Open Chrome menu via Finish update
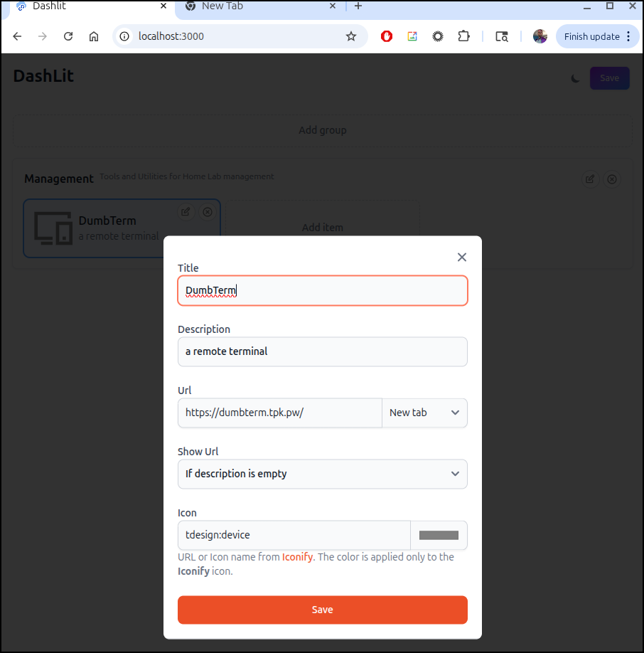644x653 pixels. [x=597, y=36]
